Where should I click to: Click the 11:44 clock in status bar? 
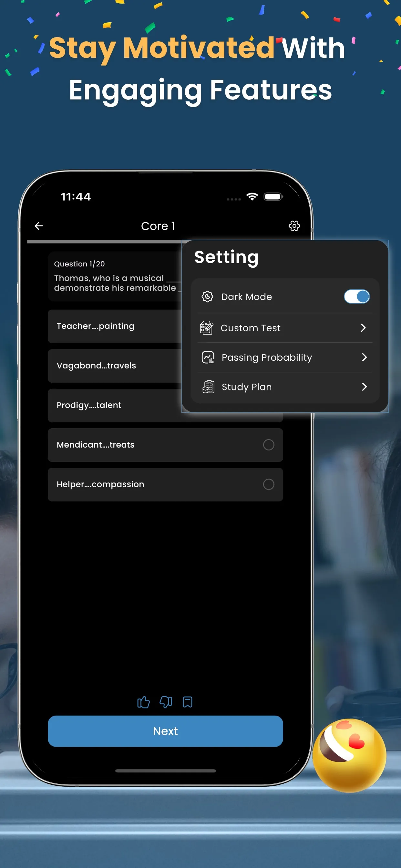pos(76,196)
